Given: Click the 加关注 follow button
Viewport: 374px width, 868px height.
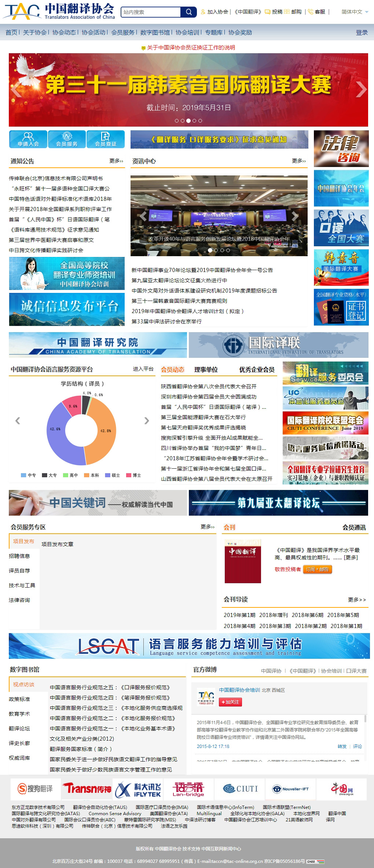Looking at the screenshot, I should click(230, 702).
